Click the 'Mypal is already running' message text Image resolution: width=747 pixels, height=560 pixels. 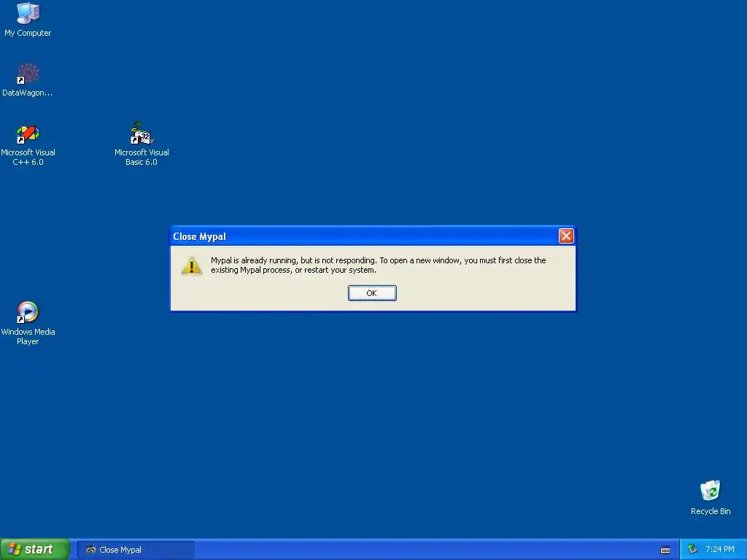[379, 265]
